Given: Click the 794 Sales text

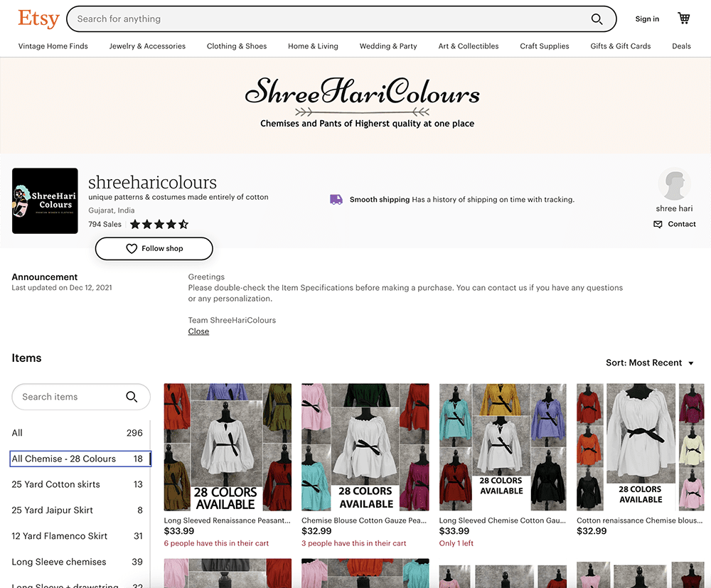Looking at the screenshot, I should tap(105, 225).
